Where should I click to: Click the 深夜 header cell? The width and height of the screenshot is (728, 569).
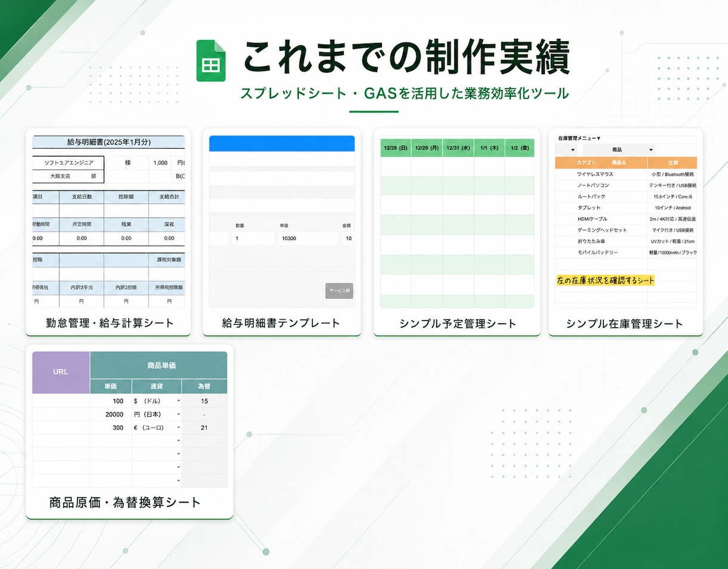point(167,224)
